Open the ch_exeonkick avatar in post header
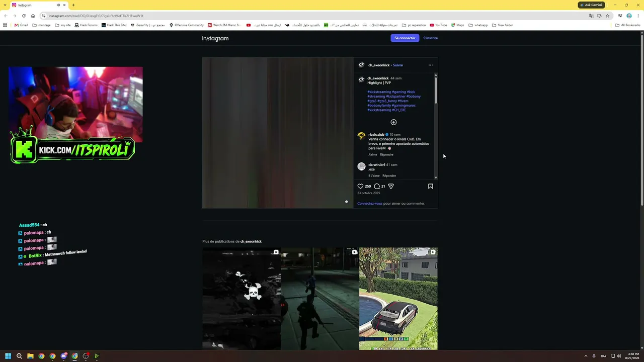 (x=361, y=65)
